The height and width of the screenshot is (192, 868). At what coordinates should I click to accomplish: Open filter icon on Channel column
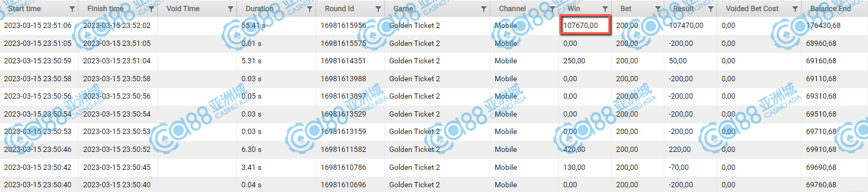point(552,9)
